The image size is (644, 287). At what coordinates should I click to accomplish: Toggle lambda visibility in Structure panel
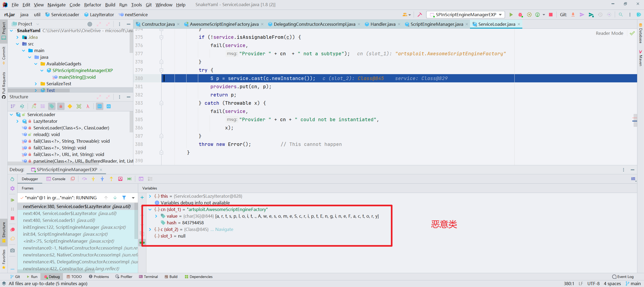[x=88, y=106]
